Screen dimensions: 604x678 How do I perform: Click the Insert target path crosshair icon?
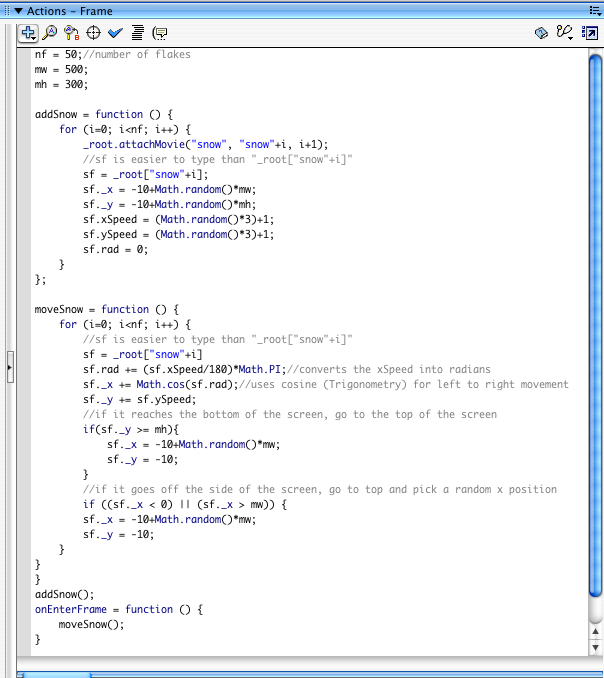point(93,33)
